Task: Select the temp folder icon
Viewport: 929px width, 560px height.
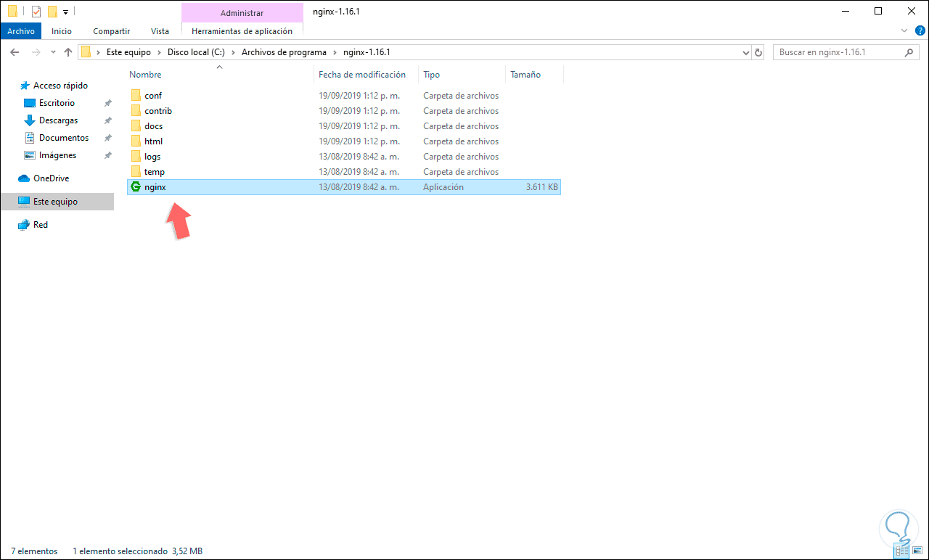Action: click(135, 172)
